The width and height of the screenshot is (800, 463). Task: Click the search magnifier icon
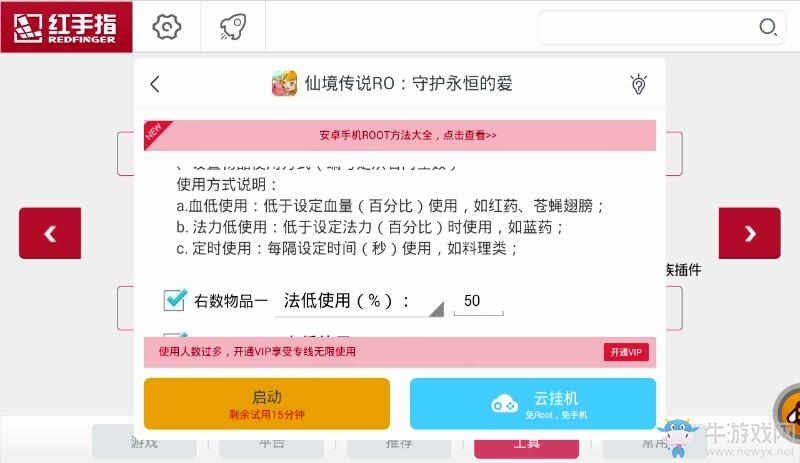click(768, 27)
